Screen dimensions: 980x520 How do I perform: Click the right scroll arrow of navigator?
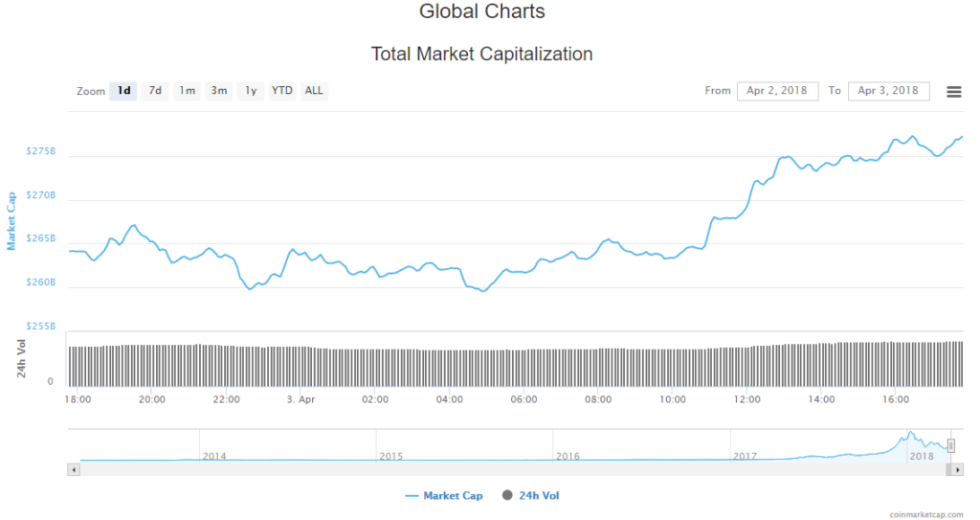[957, 469]
